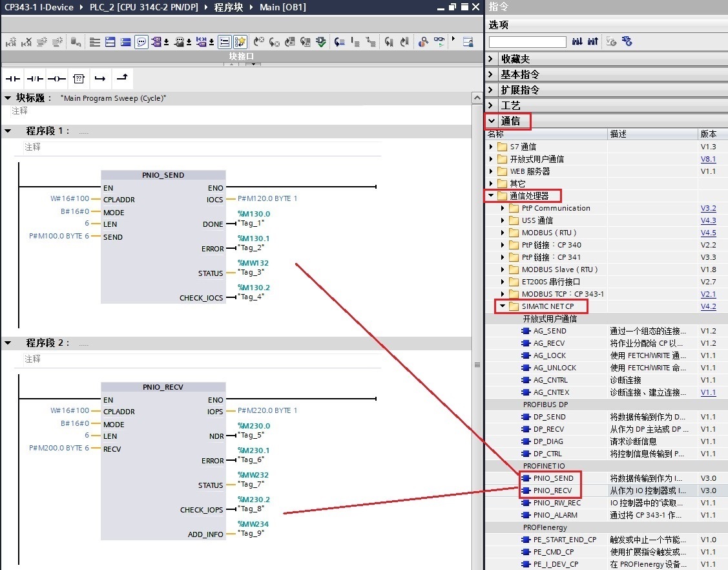Screen dimensions: 728x570
Task: Click the %M130.0 Tag_1 operand
Action: tap(253, 218)
